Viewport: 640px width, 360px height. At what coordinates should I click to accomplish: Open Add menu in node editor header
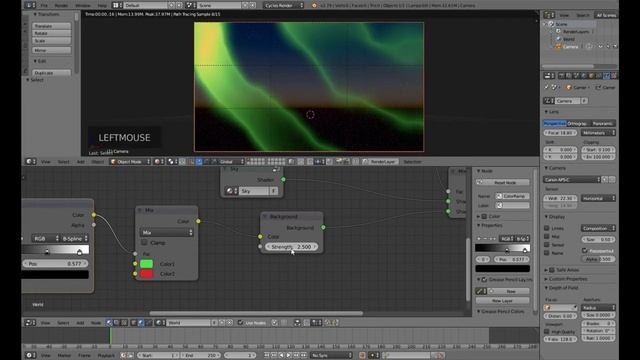(x=80, y=323)
